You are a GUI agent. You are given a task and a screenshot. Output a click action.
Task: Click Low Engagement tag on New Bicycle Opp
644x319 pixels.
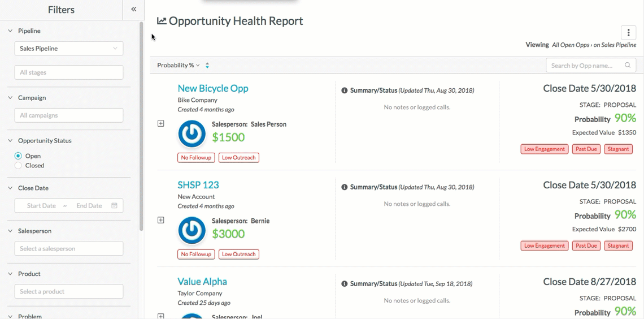(545, 149)
